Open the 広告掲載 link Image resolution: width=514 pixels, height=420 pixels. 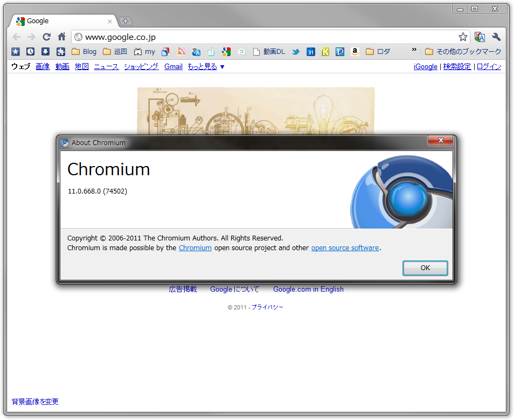point(183,289)
